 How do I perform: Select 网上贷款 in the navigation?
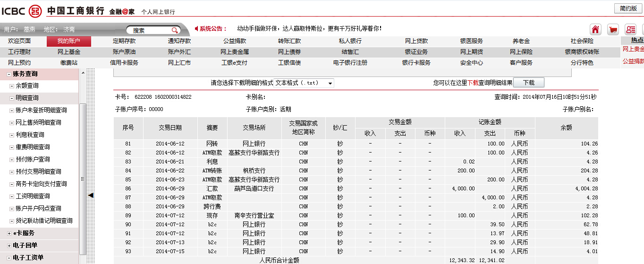tap(416, 42)
